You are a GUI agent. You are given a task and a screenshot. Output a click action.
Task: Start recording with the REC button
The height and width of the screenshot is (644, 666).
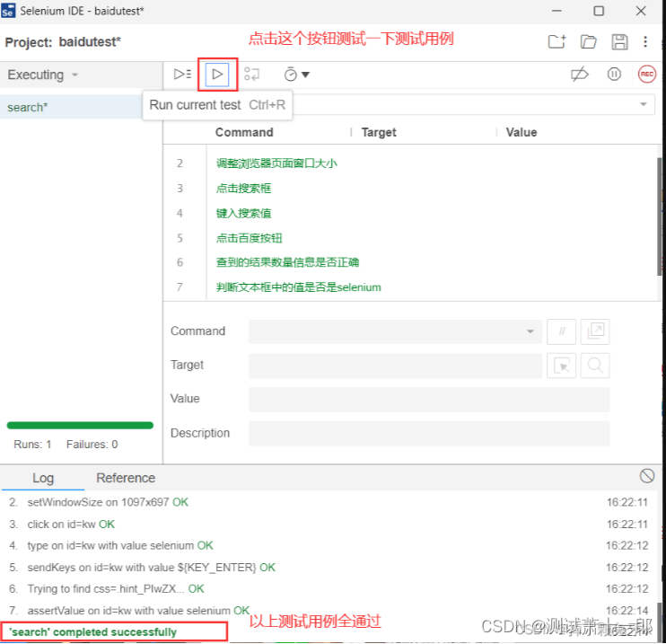646,74
